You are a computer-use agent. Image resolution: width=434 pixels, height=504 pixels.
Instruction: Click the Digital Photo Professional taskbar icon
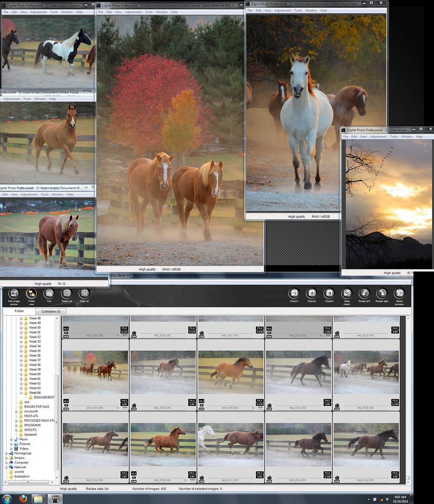55,499
